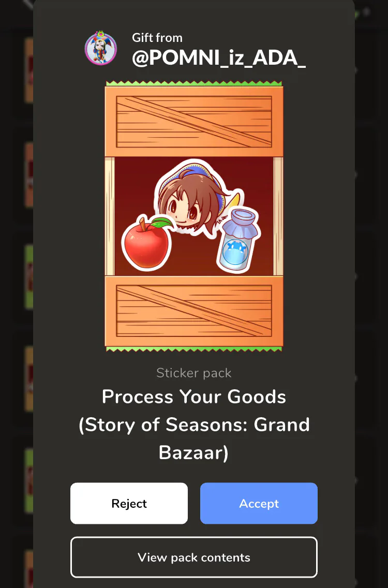The height and width of the screenshot is (588, 388).
Task: Tap the crate's upper wooden panel
Action: 194,122
